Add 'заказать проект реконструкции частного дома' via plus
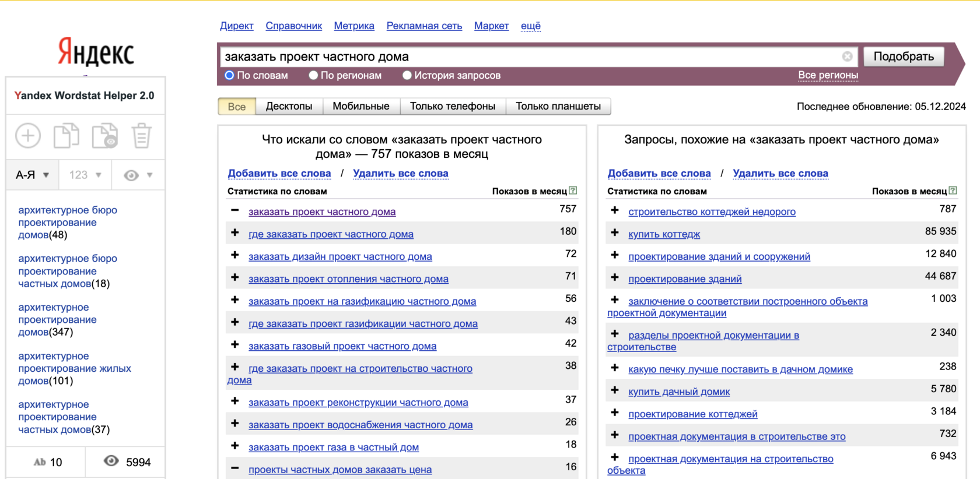 (235, 401)
